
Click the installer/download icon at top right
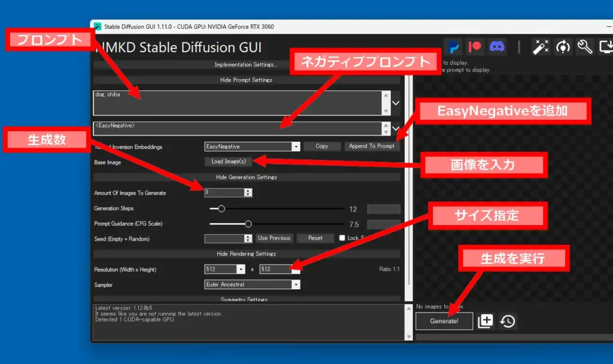point(606,47)
